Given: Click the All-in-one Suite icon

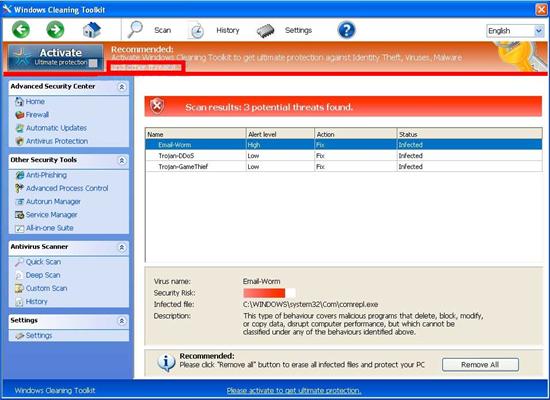Looking at the screenshot, I should [x=20, y=228].
